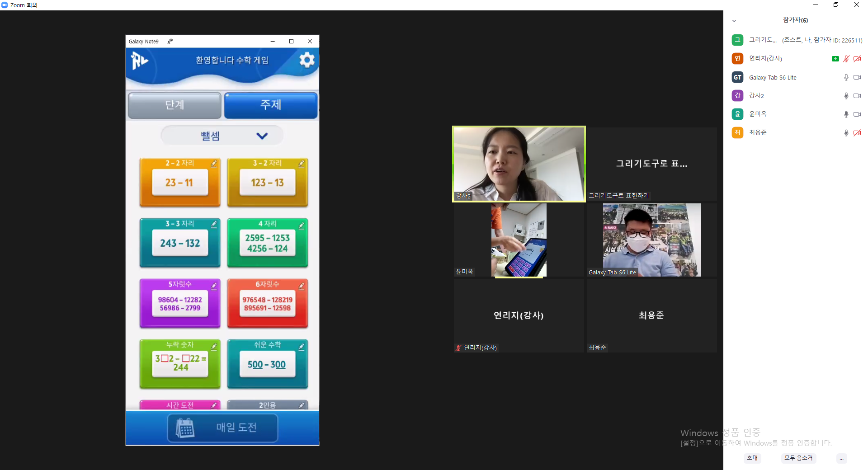Open the math game settings gear
Image resolution: width=868 pixels, height=470 pixels.
point(307,60)
